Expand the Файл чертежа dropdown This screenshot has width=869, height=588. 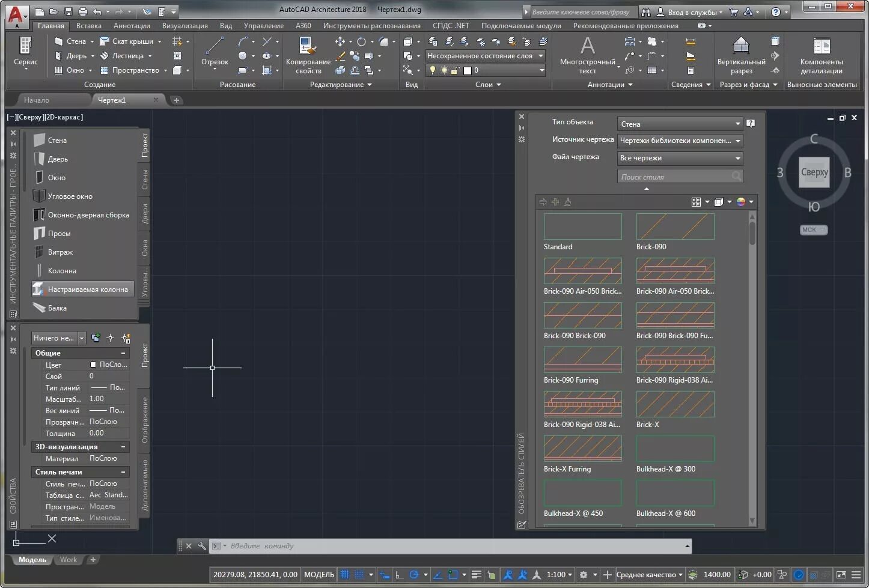tap(680, 158)
